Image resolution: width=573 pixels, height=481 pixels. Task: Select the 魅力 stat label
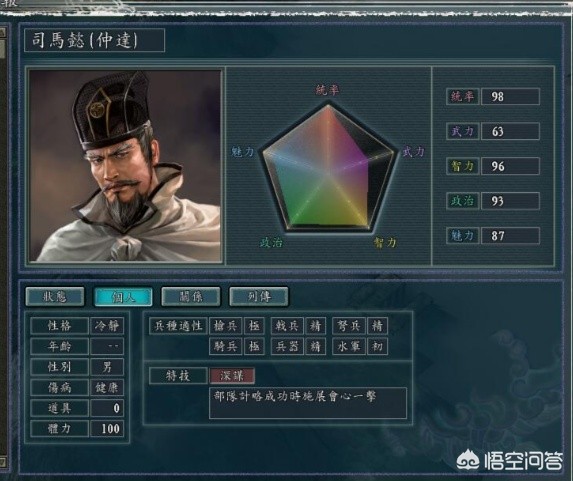click(462, 236)
